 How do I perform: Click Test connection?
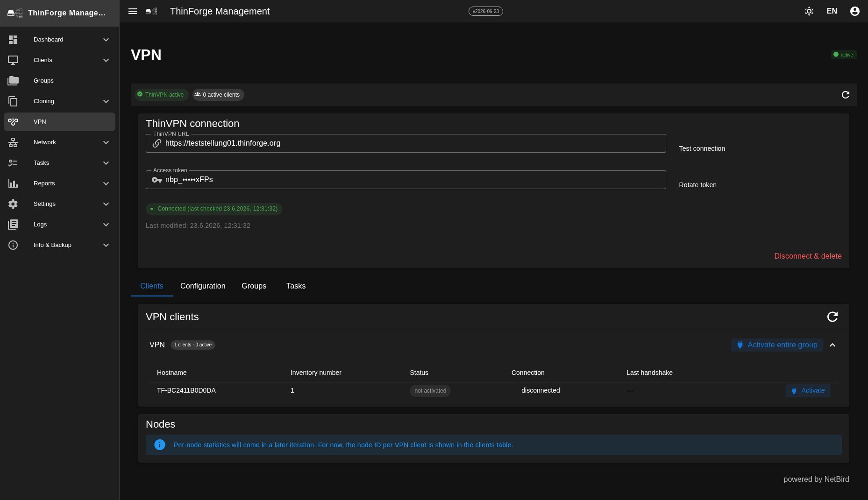tap(702, 148)
